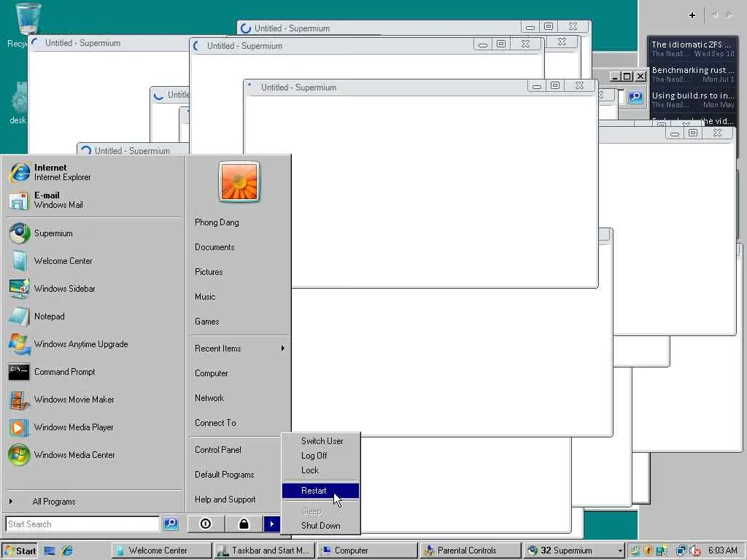Click the lock button in Start menu
747x560 pixels.
click(x=244, y=524)
